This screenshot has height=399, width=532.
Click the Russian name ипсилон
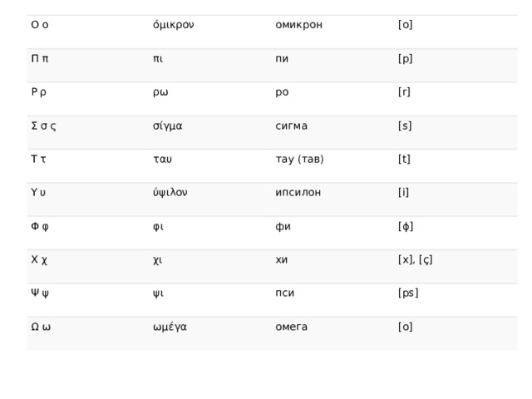[298, 193]
